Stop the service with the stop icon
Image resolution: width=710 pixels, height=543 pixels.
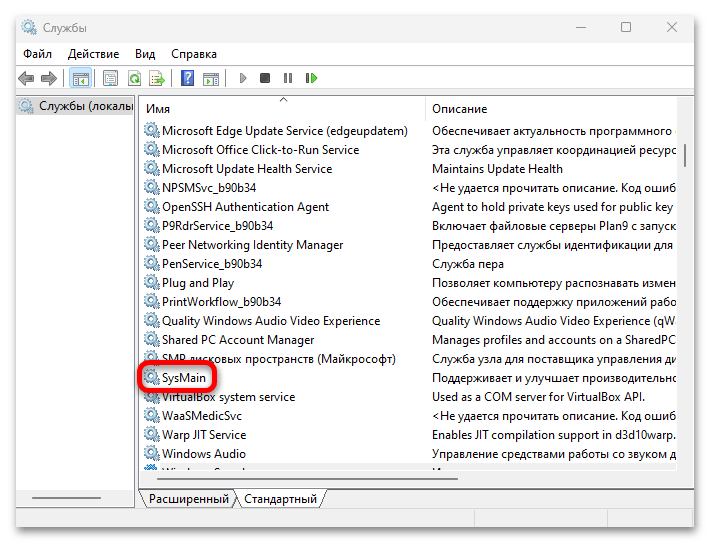pyautogui.click(x=265, y=78)
